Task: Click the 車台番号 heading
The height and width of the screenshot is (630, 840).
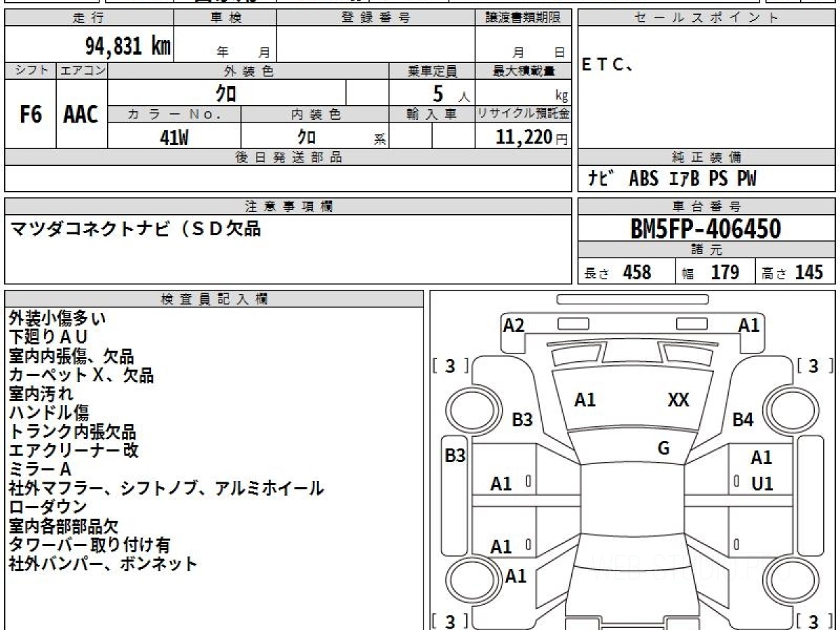Action: (x=707, y=206)
